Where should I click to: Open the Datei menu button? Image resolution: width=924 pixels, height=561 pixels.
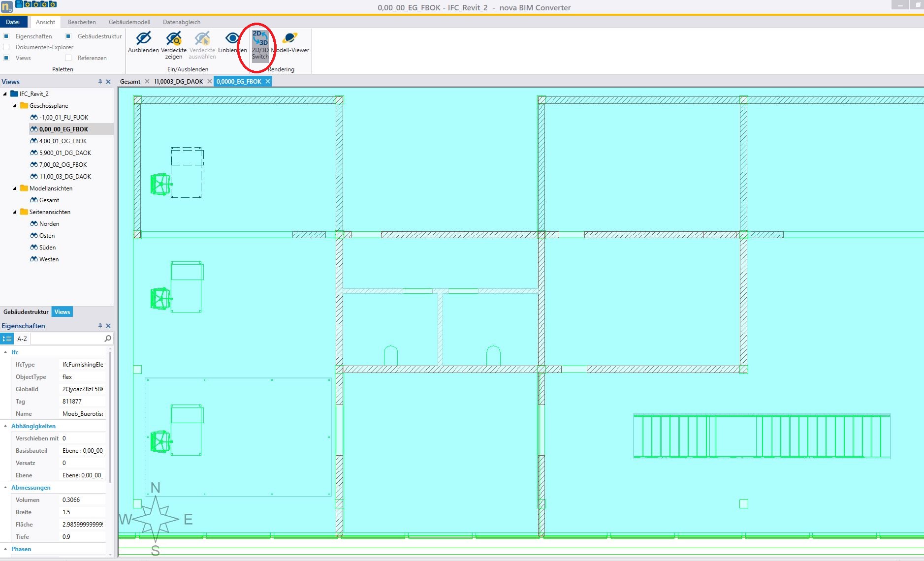13,22
